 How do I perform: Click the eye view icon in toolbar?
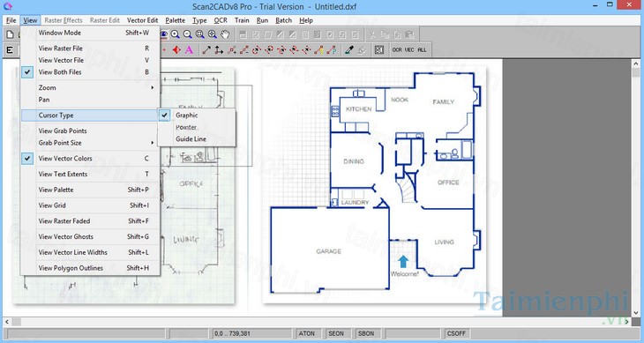[164, 34]
